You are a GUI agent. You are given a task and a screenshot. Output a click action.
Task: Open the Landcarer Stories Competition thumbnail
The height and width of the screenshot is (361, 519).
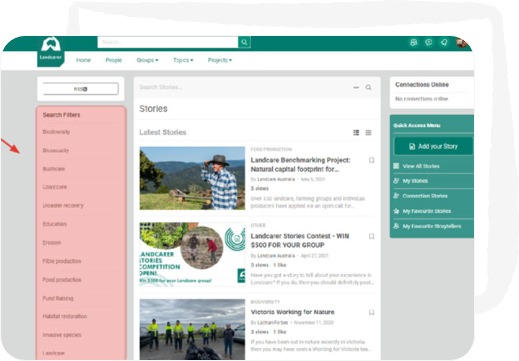pyautogui.click(x=192, y=254)
